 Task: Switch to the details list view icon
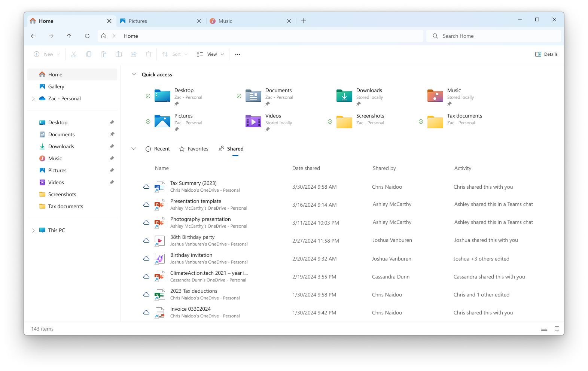[x=544, y=329]
